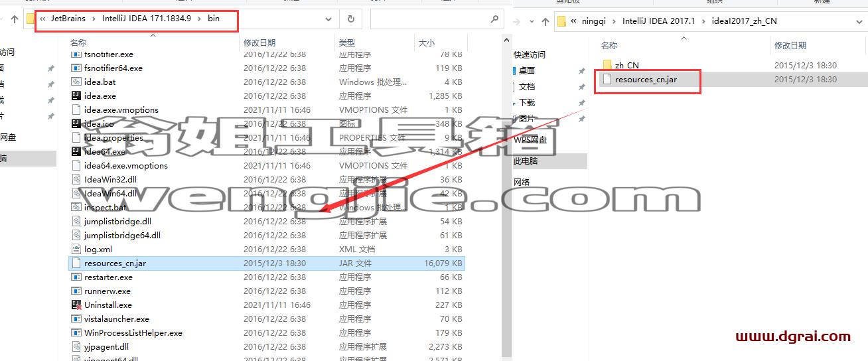Select inspect.bat file icon
The width and height of the screenshot is (868, 361).
coord(76,208)
